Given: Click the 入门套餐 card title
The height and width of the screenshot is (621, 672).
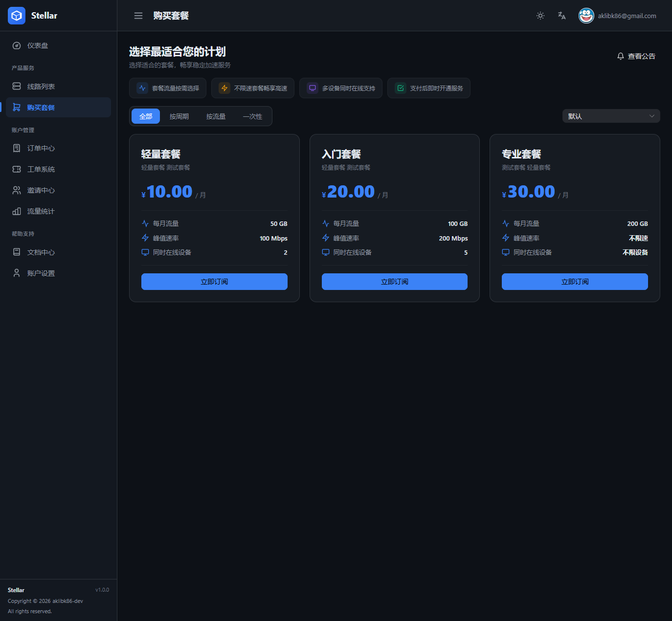Looking at the screenshot, I should pos(341,154).
